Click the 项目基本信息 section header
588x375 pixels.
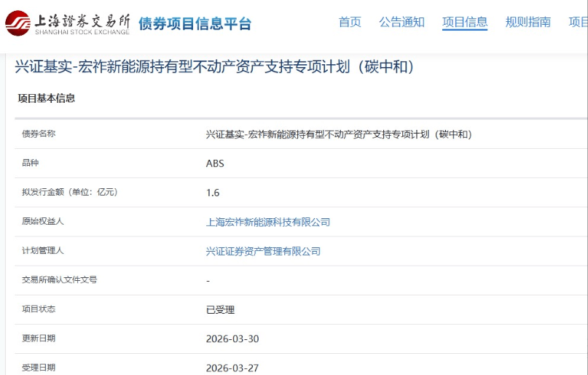coord(47,98)
